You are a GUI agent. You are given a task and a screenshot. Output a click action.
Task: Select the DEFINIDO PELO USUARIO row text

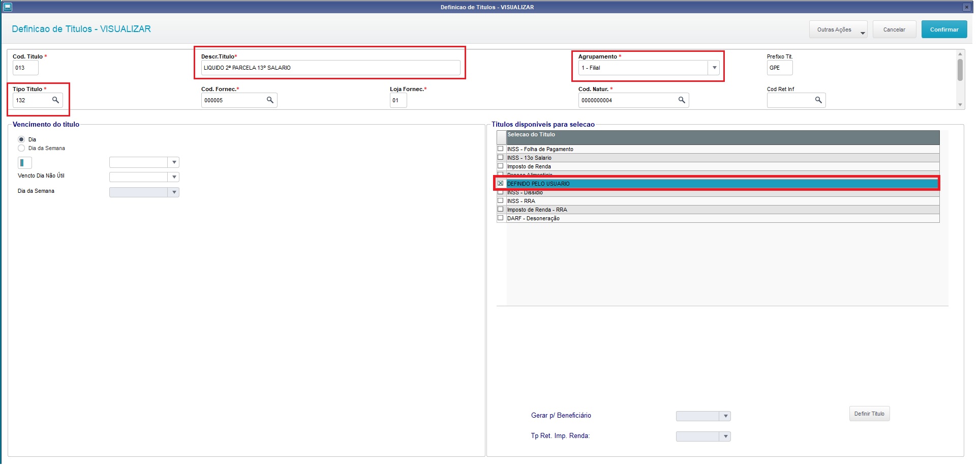(538, 184)
